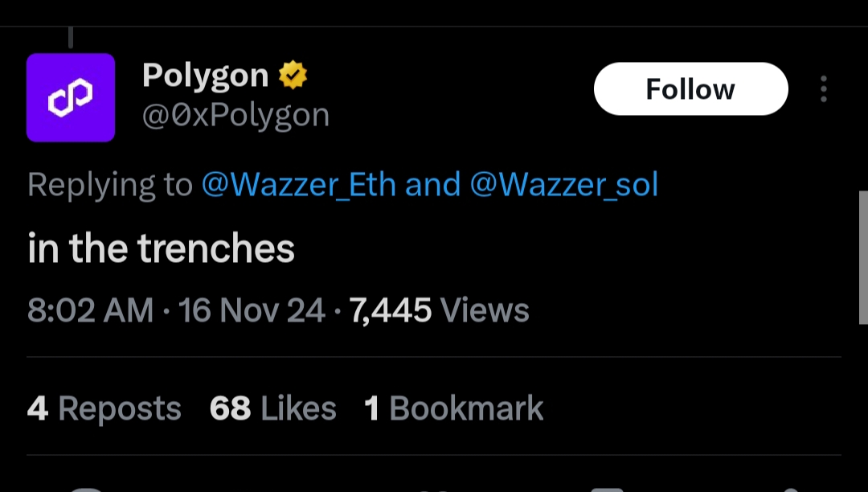This screenshot has height=492, width=868.
Task: Open the Polygon profile avatar
Action: [x=71, y=97]
